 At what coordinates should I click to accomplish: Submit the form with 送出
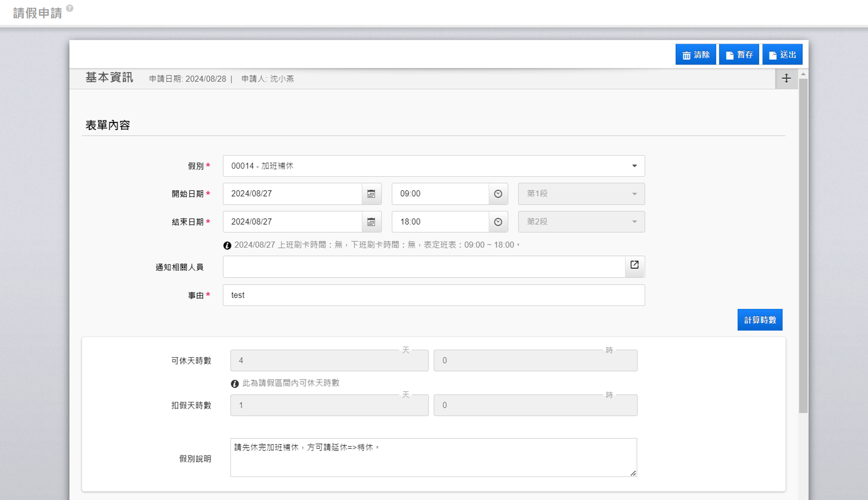(782, 55)
